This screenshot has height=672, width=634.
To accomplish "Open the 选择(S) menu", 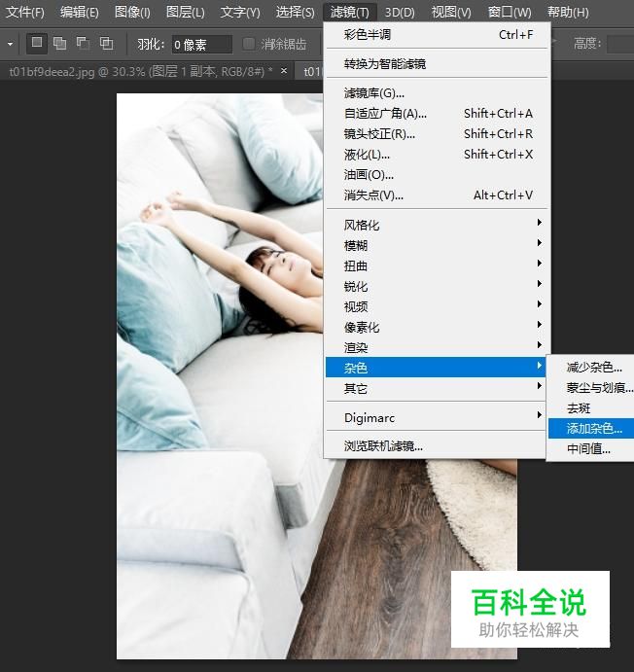I will [295, 12].
